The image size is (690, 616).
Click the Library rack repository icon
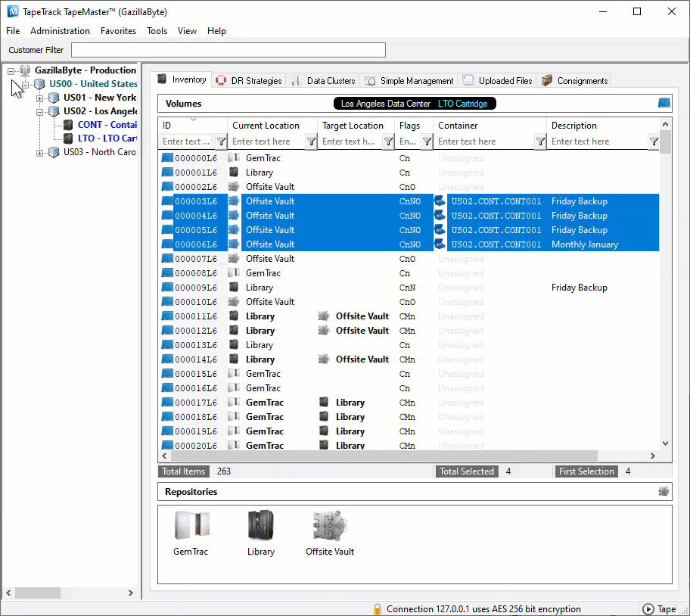point(260,525)
